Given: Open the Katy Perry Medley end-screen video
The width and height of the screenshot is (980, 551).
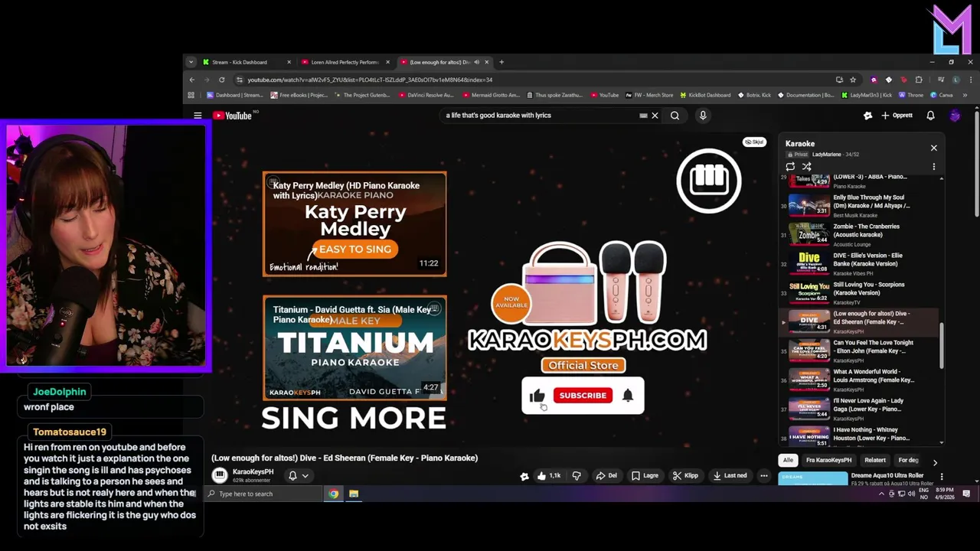Looking at the screenshot, I should click(x=354, y=224).
